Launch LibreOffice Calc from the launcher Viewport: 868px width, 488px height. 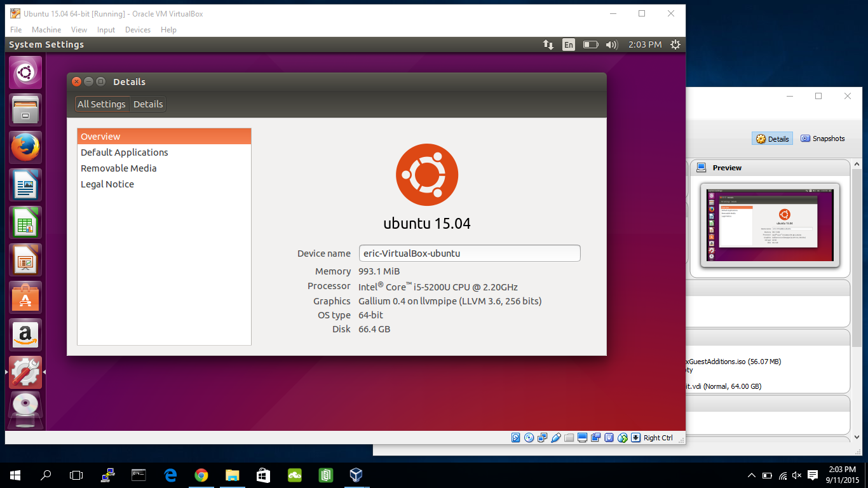tap(25, 222)
